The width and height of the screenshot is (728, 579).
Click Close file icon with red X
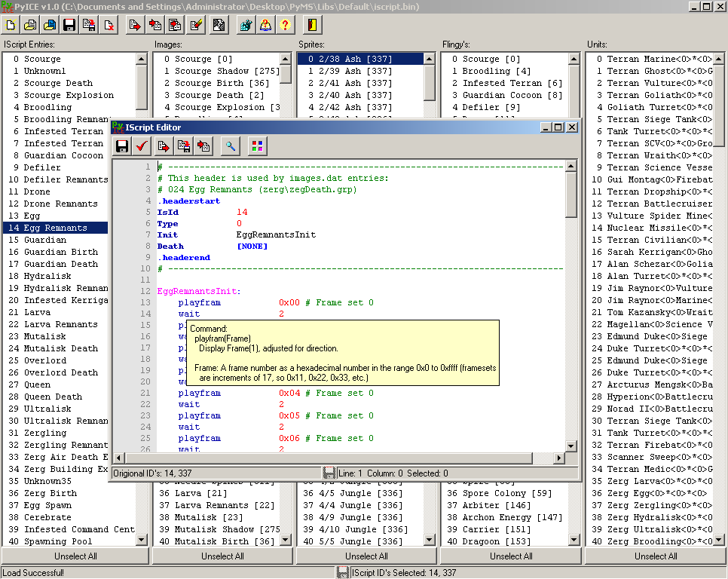(x=109, y=25)
